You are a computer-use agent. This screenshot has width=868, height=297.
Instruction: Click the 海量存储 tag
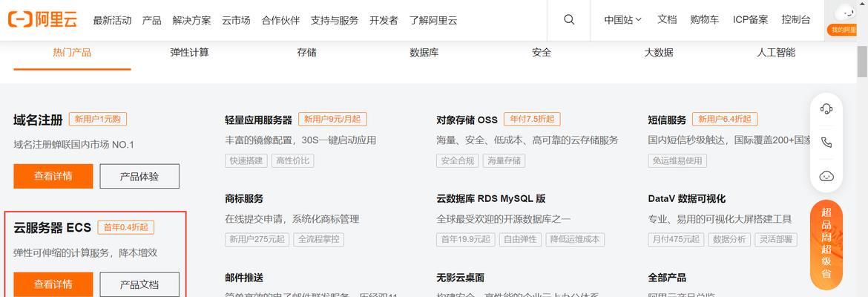(504, 160)
